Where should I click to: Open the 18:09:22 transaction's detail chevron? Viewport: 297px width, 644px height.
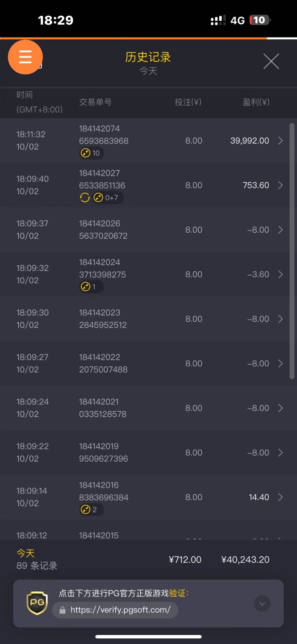coord(280,452)
